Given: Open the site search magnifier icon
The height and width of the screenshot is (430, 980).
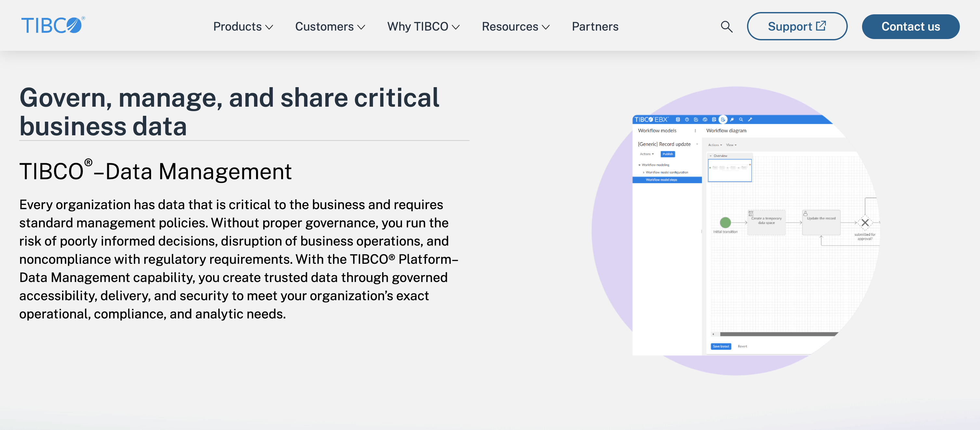Looking at the screenshot, I should [x=726, y=27].
